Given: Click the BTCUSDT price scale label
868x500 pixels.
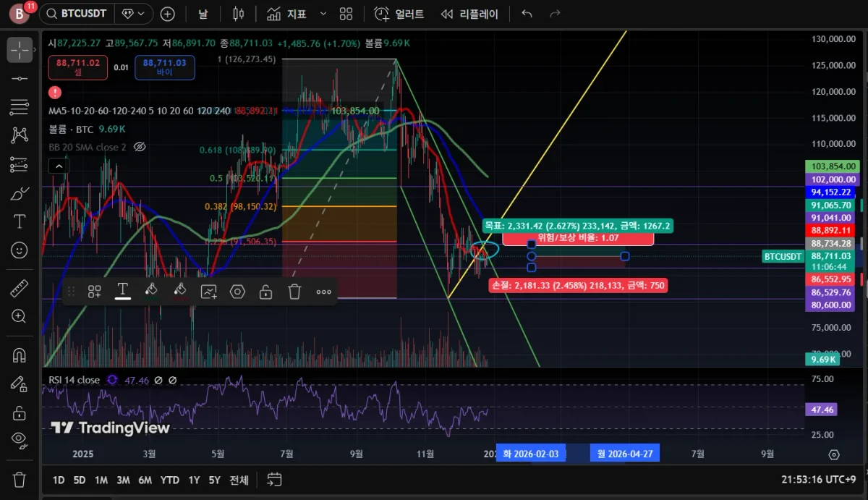Looking at the screenshot, I should pos(783,256).
